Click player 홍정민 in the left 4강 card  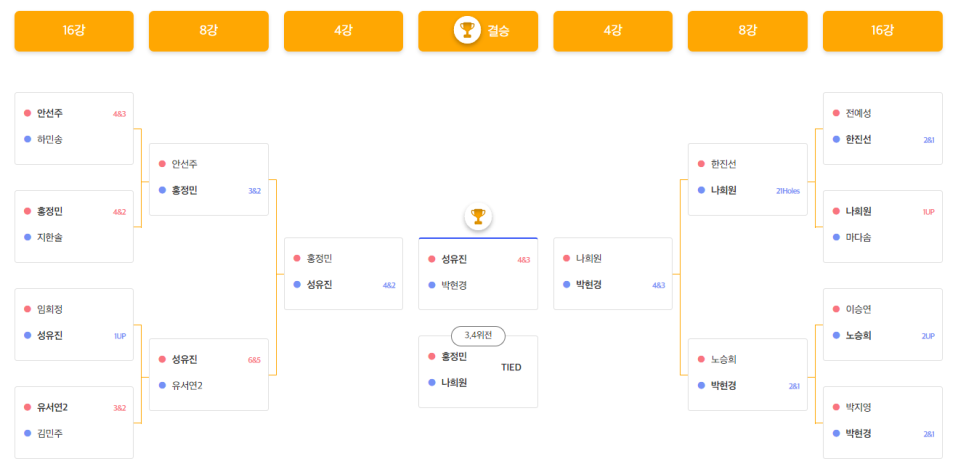[x=319, y=259]
